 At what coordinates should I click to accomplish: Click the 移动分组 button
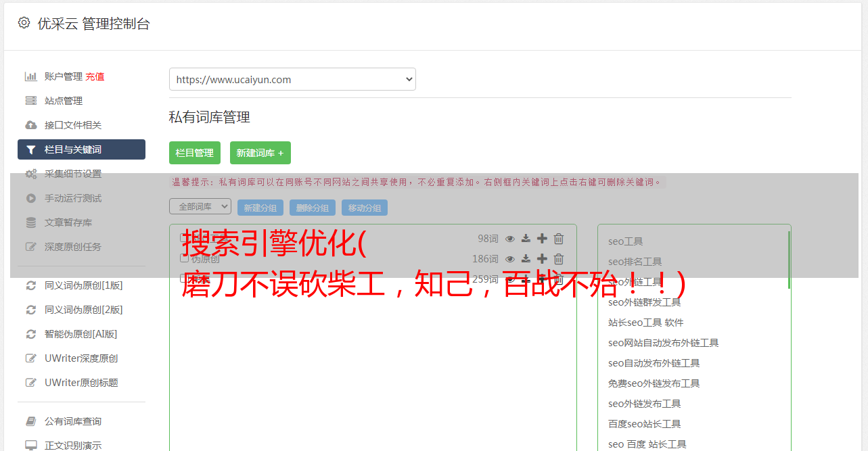(365, 208)
